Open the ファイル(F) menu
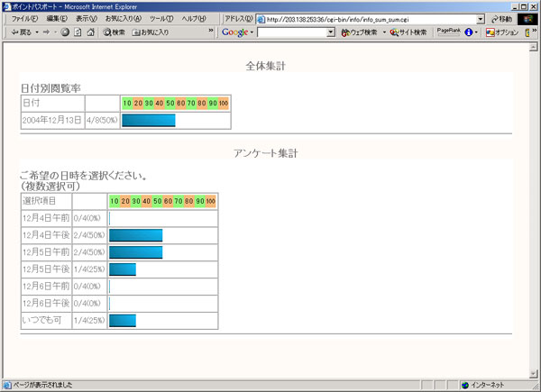The height and width of the screenshot is (392, 541). pyautogui.click(x=23, y=19)
